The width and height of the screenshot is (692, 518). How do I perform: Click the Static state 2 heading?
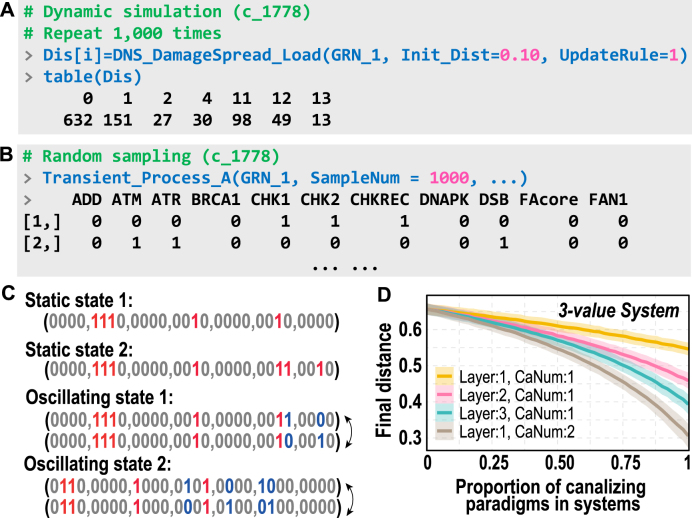click(79, 350)
